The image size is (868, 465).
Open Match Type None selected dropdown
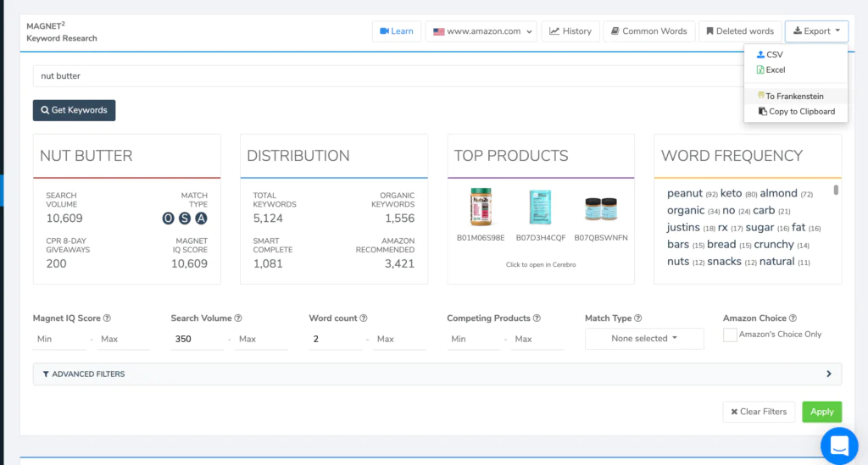coord(644,339)
